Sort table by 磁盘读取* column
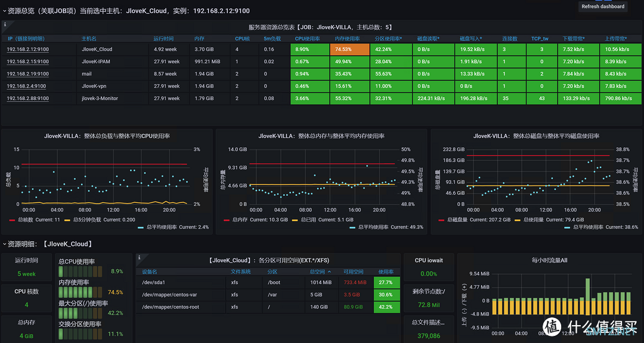The height and width of the screenshot is (343, 644). [428, 39]
